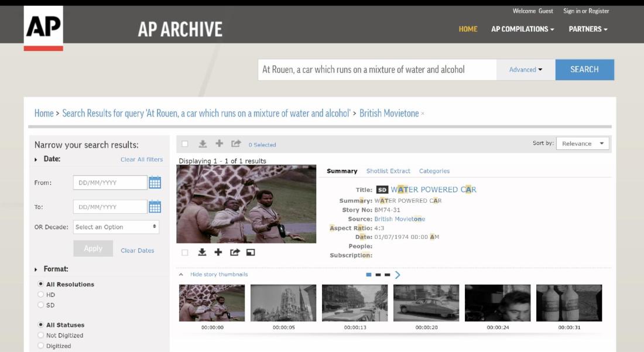Image resolution: width=644 pixels, height=352 pixels.
Task: Select thumbnail at 00:00:24
Action: pos(498,303)
